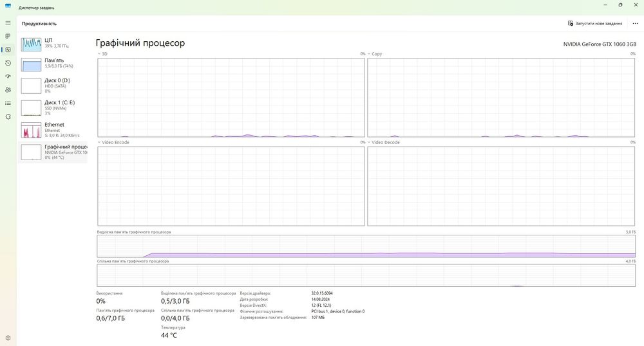Click the Графічний процесор main heading
The height and width of the screenshot is (346, 644).
(140, 43)
